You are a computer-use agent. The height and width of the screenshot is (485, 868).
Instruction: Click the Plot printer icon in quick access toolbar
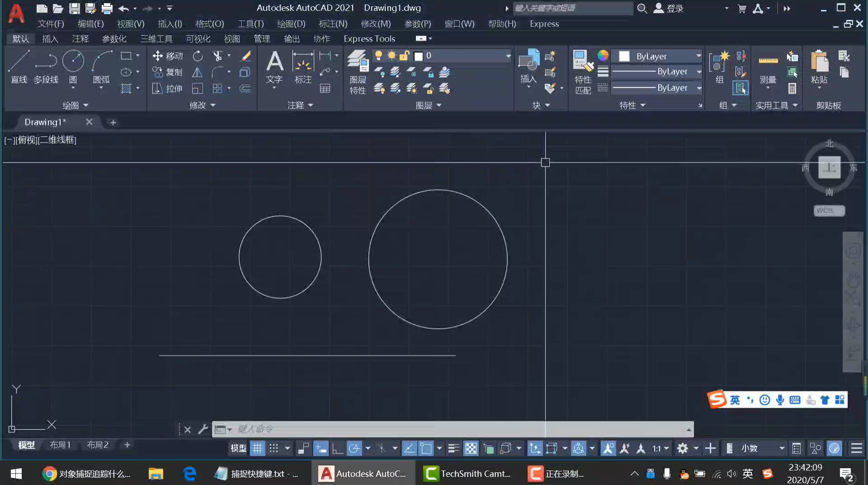point(107,8)
